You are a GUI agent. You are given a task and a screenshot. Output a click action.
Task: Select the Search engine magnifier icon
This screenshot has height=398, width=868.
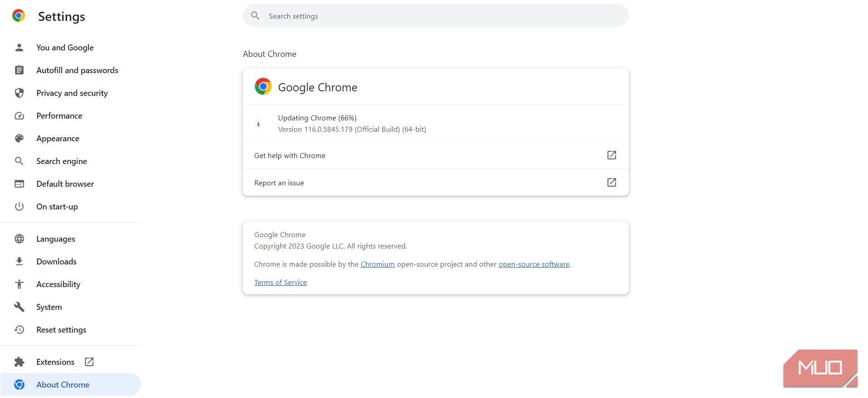(x=19, y=161)
